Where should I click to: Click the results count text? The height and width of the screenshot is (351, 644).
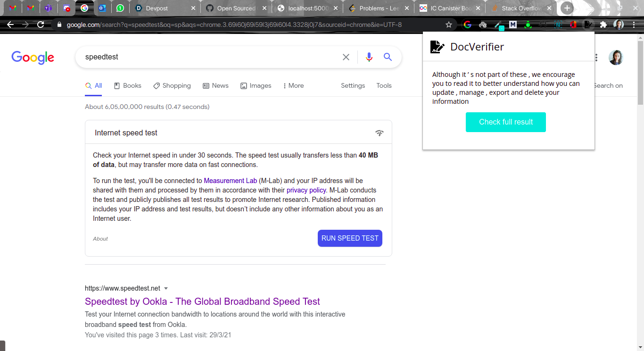point(147,107)
